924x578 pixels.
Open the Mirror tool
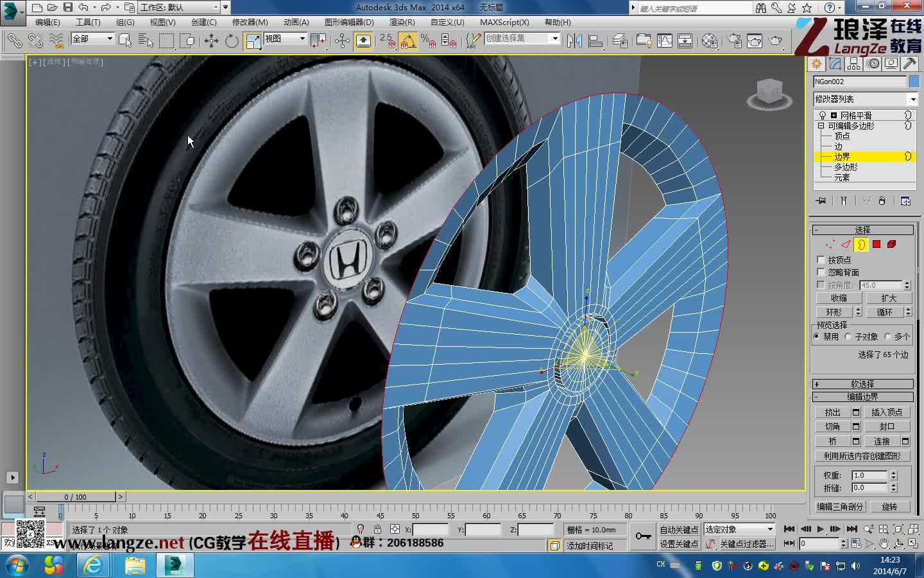pos(576,40)
